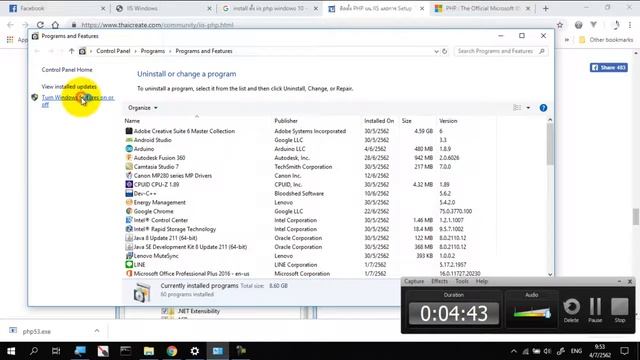Screen dimensions: 640x360
Task: Switch to the IIS Windows tab
Action: (164, 8)
